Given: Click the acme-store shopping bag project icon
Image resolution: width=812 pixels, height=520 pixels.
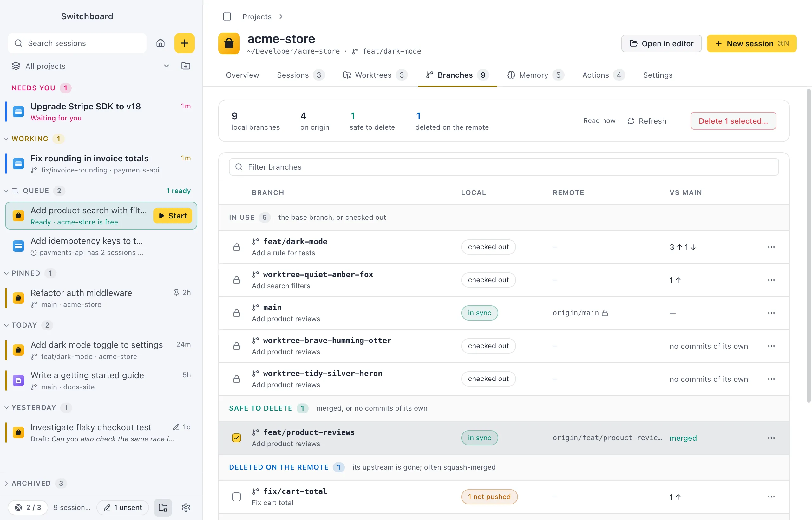Looking at the screenshot, I should (x=229, y=43).
